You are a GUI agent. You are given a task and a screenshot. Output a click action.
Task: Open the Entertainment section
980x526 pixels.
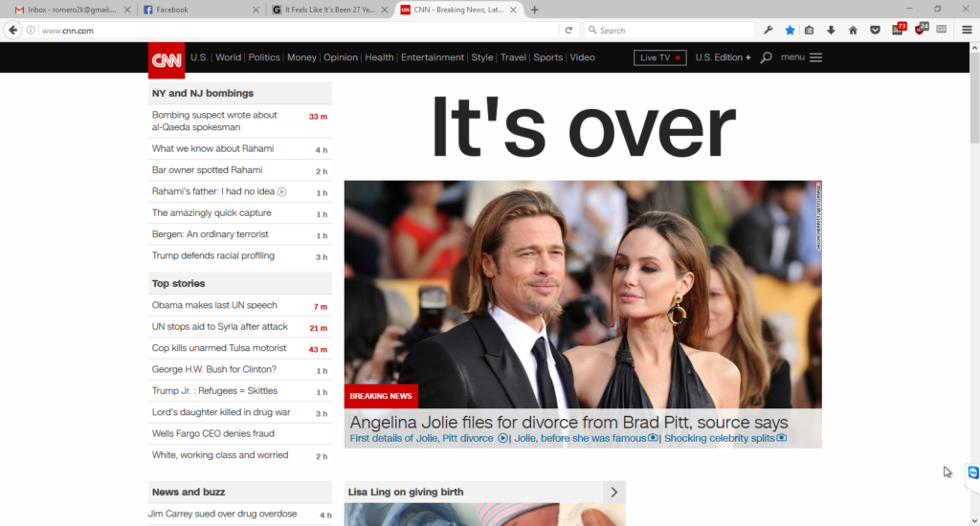(433, 57)
